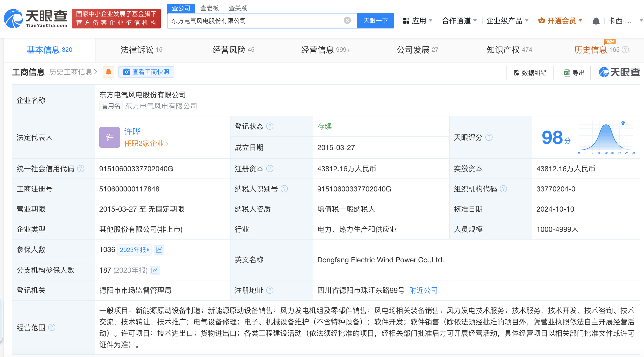Click credit code 91510600337702040G in 统一社会信用代码 row

tap(136, 169)
